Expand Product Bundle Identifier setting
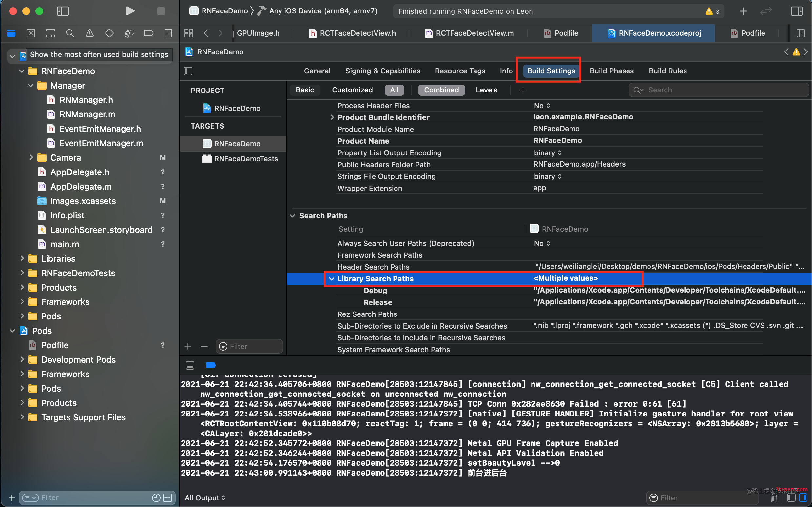The width and height of the screenshot is (812, 507). point(332,117)
